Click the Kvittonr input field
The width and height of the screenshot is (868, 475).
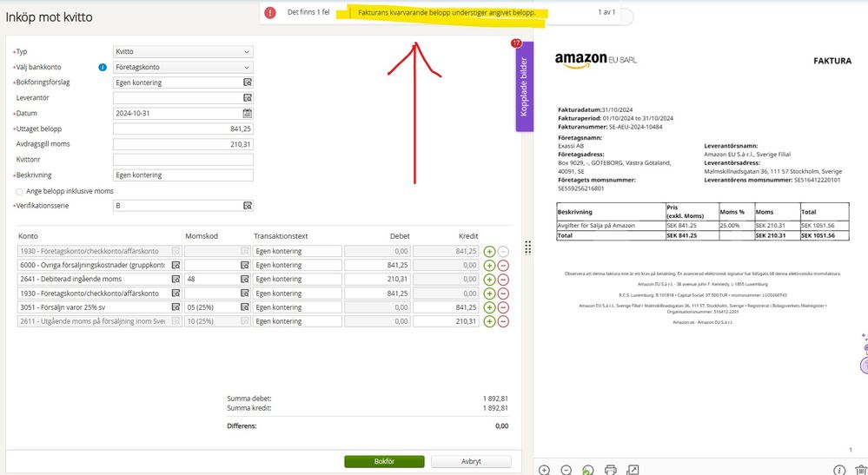183,160
